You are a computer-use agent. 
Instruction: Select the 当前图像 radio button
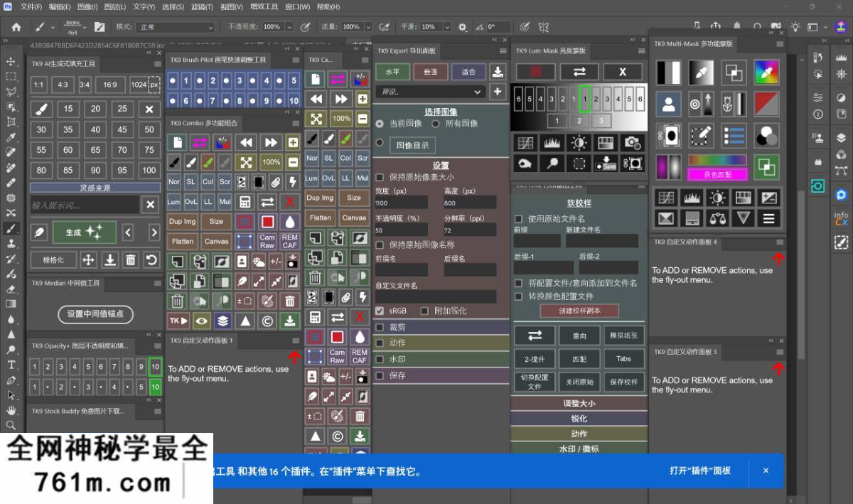(380, 123)
